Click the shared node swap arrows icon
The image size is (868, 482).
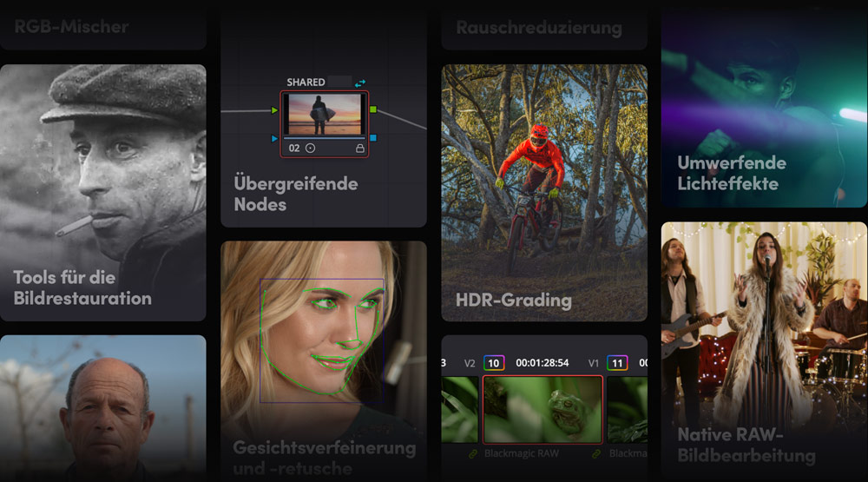(360, 83)
